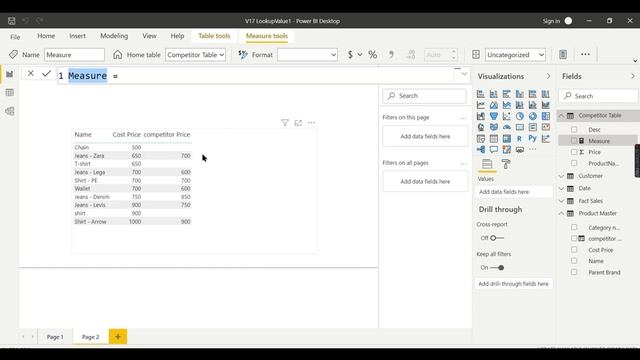Check the Category n... field checkbox
This screenshot has width=640, height=360.
(x=574, y=227)
